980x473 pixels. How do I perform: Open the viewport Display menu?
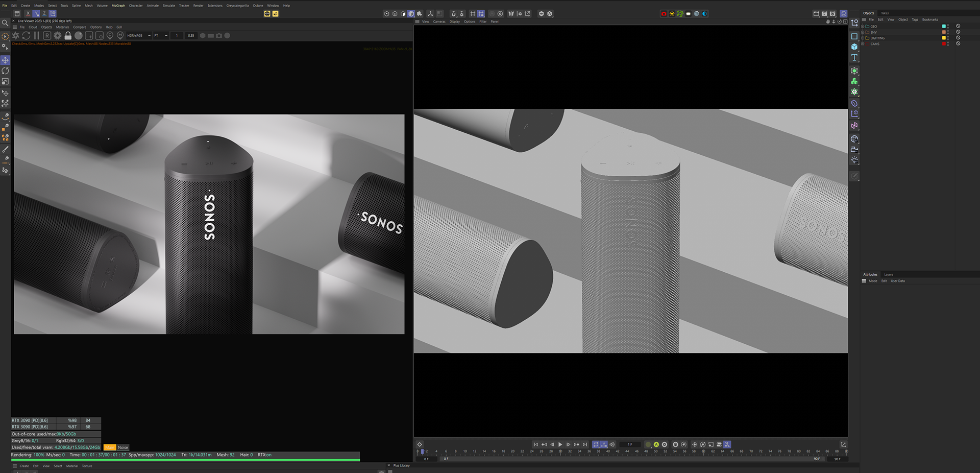(x=454, y=21)
